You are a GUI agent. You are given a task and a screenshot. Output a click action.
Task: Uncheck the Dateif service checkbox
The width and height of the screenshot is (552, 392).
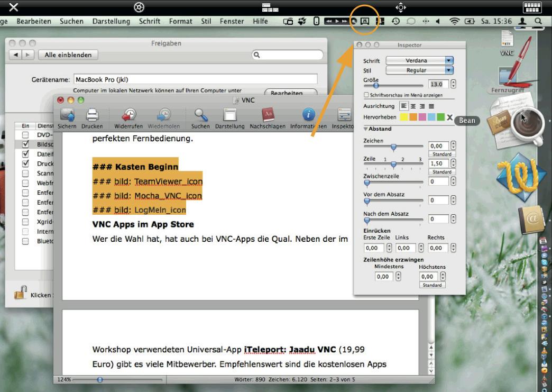25,154
